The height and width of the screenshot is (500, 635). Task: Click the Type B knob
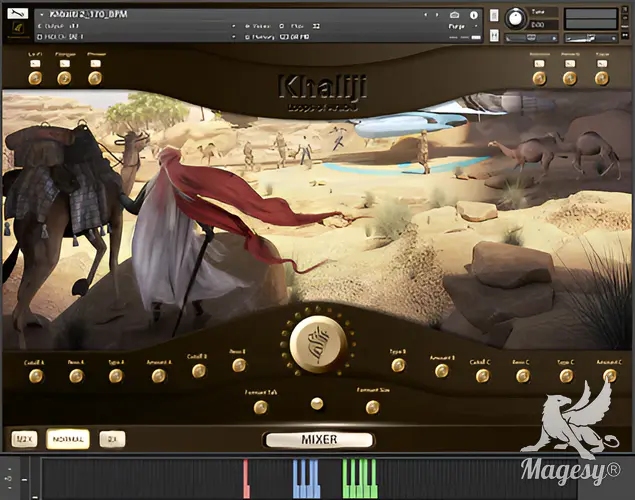click(398, 365)
